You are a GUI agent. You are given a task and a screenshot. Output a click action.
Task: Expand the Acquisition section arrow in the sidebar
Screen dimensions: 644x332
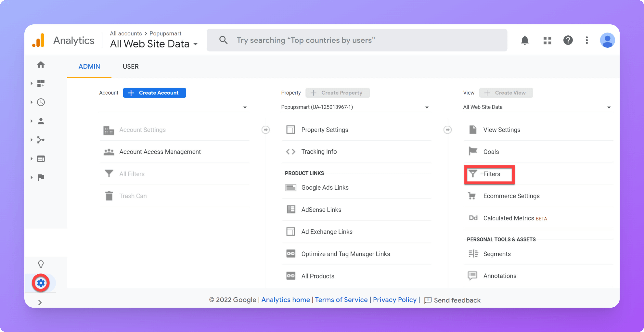[32, 140]
